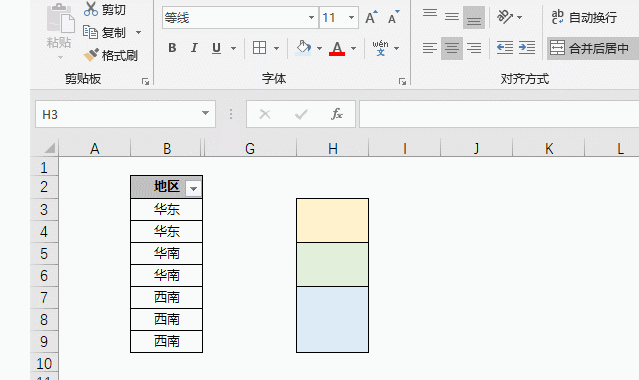
Task: Select column G header
Action: pyautogui.click(x=250, y=148)
